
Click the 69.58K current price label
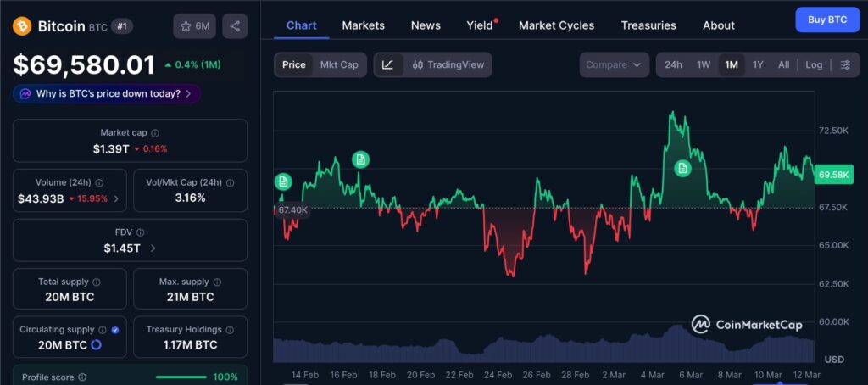[834, 175]
